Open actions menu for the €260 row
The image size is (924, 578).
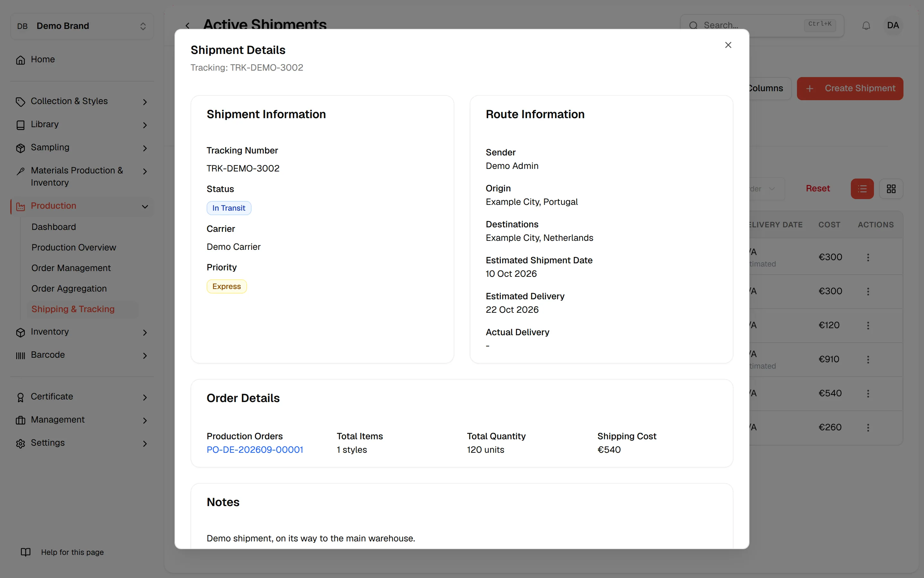tap(868, 427)
